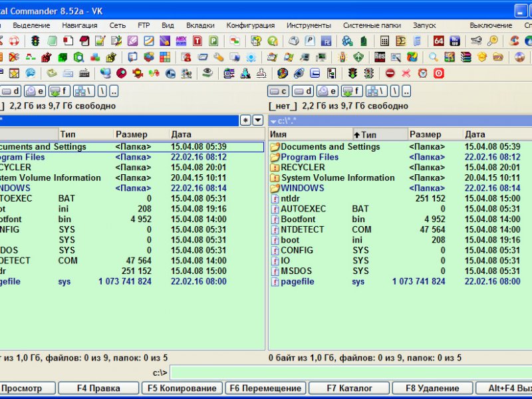Screen dimensions: 532x399
Task: Click the red-white lifebuoy toolbar icon
Action: point(14,41)
